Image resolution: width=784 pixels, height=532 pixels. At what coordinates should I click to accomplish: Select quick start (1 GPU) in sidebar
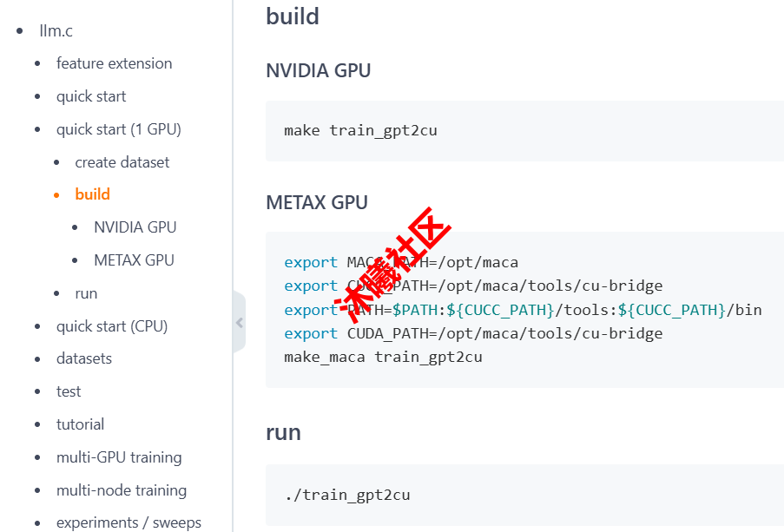(x=118, y=129)
